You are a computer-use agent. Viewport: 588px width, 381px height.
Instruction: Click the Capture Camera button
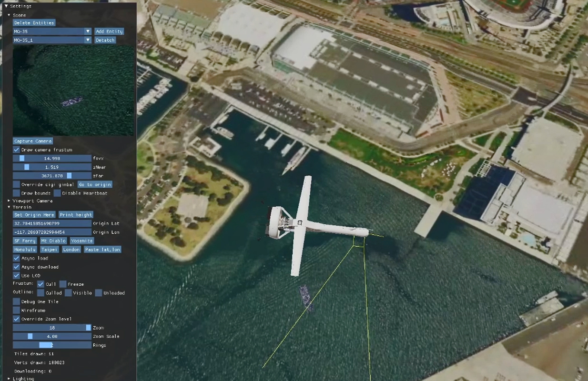(33, 141)
